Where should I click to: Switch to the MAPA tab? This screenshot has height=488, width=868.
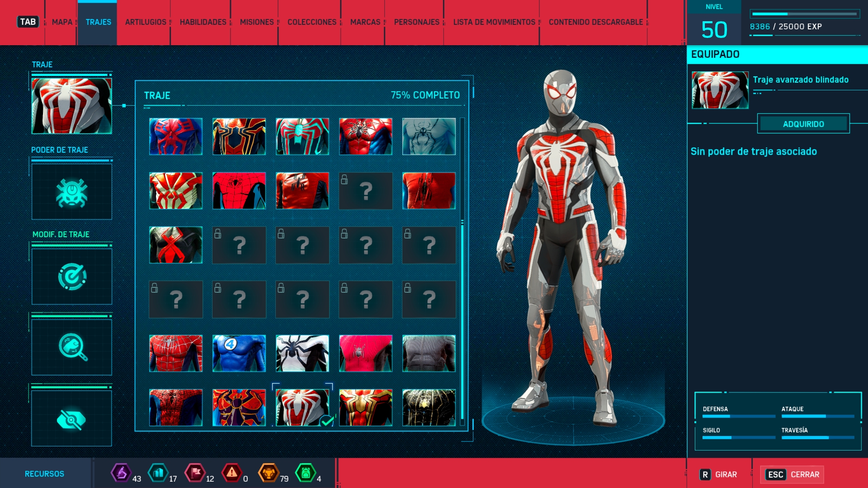tap(62, 22)
